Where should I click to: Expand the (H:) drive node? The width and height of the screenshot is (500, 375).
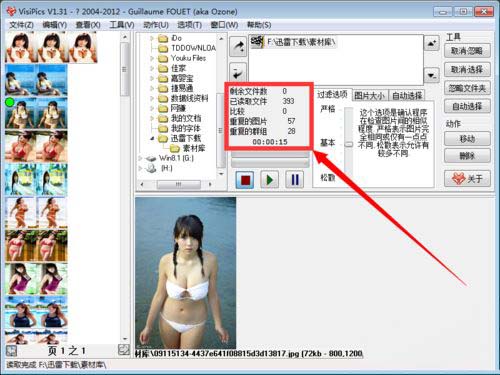click(x=140, y=168)
